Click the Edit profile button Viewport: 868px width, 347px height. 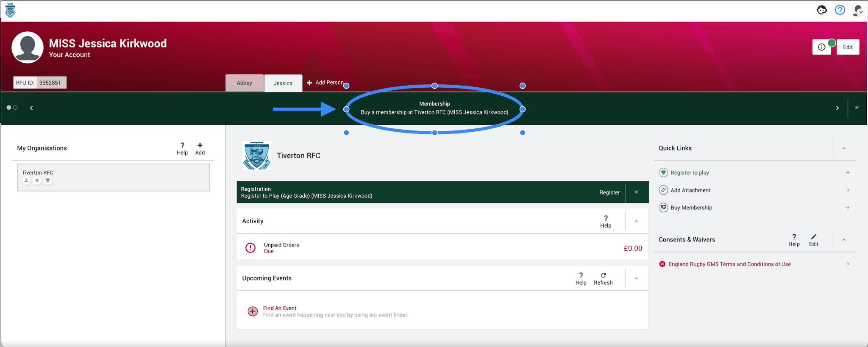[848, 47]
